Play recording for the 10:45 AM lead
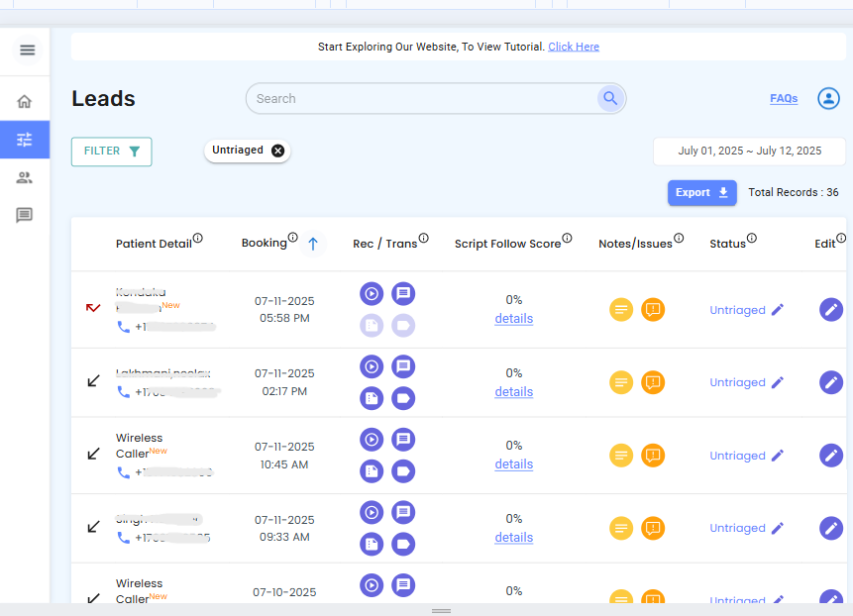Viewport: 853px width, 616px height. tap(372, 440)
